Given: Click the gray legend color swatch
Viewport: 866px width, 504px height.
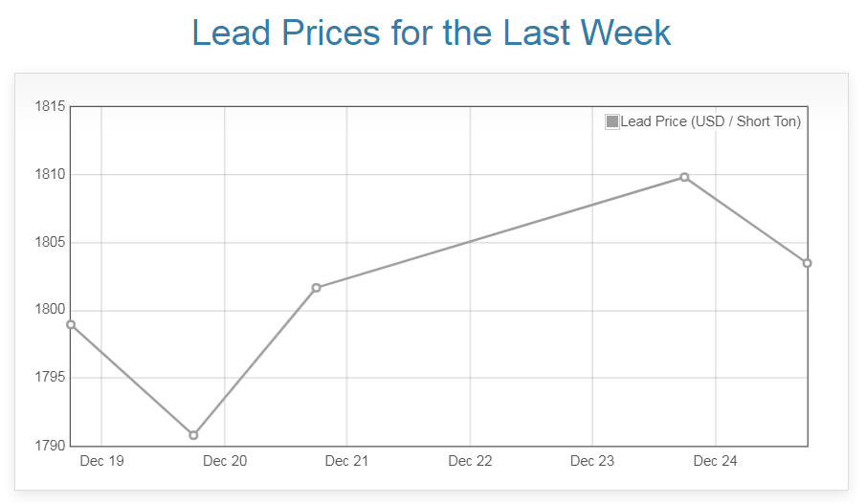Looking at the screenshot, I should point(612,121).
